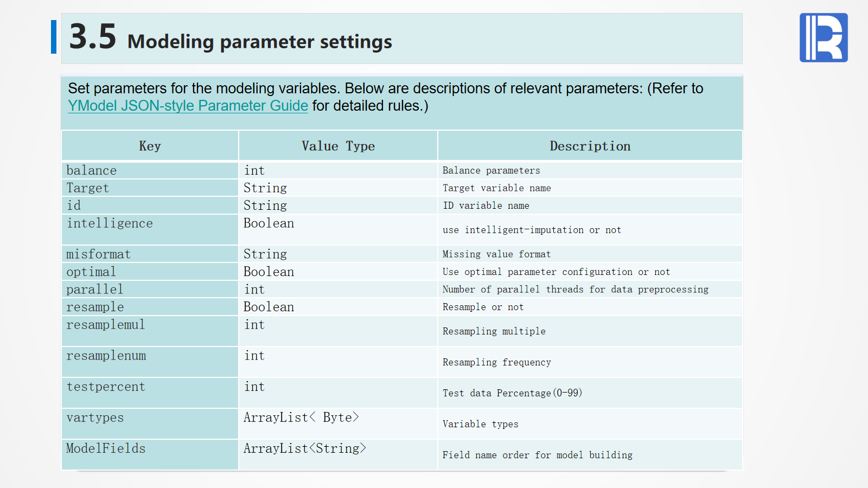Click the resamplemul key cell

coord(106,325)
